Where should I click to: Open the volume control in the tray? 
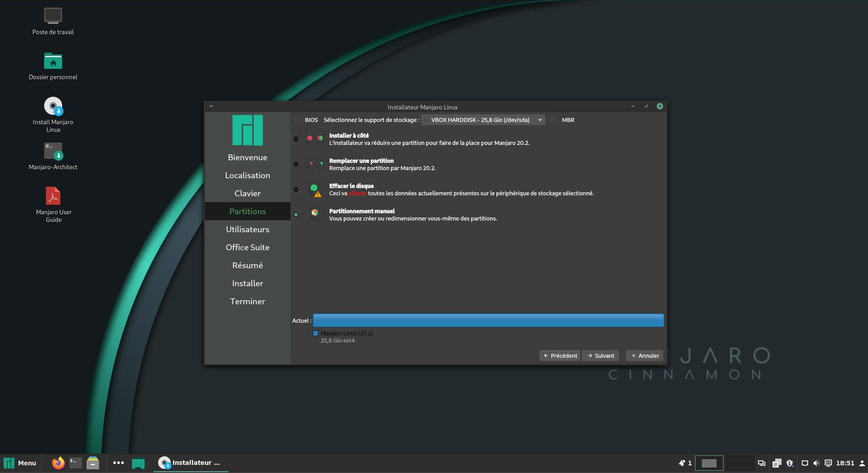click(x=816, y=463)
